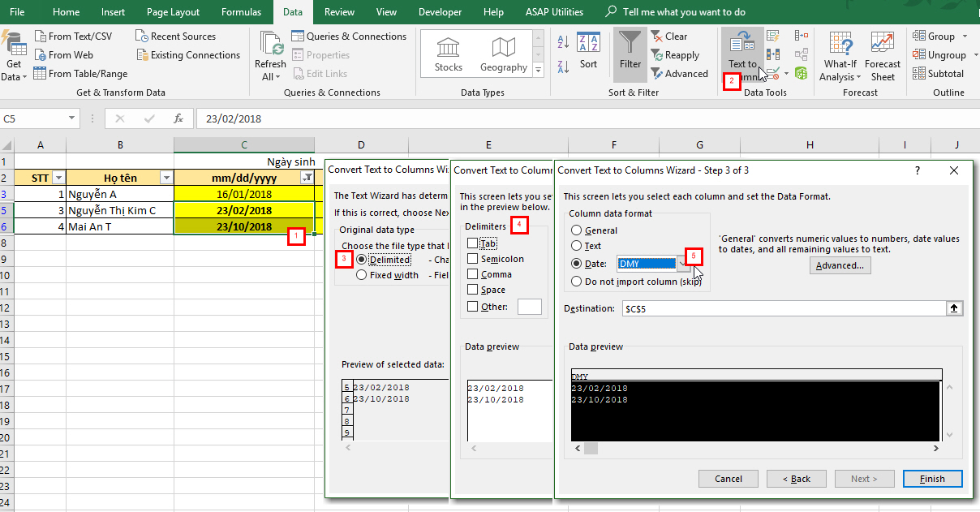Enable the Semicolon delimiter checkbox
This screenshot has width=980, height=512.
click(472, 259)
